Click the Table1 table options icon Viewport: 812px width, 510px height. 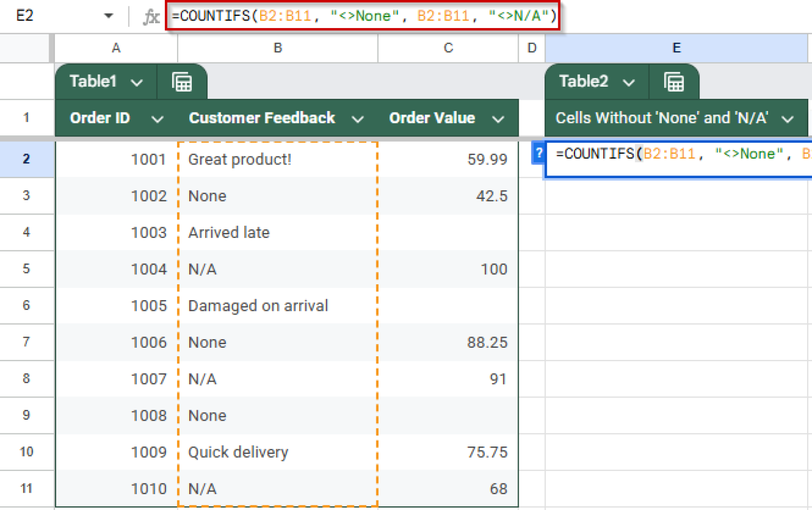tap(182, 81)
